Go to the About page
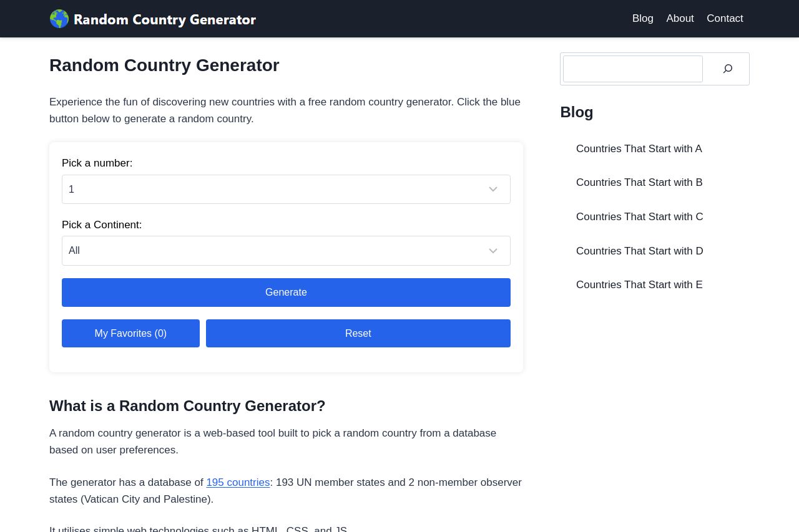Screen dimensions: 799x532 [680, 19]
